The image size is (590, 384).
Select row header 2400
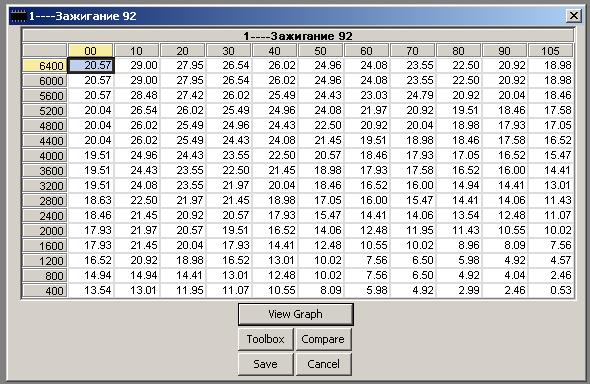click(x=45, y=216)
